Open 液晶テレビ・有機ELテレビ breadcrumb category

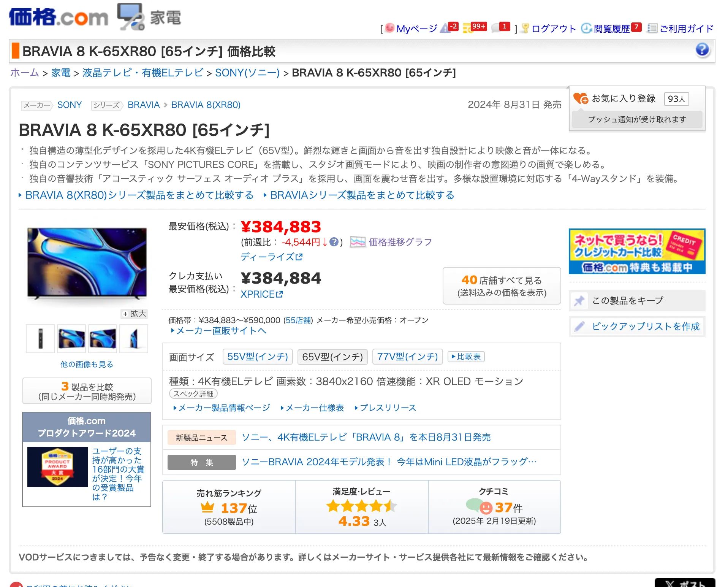point(142,73)
